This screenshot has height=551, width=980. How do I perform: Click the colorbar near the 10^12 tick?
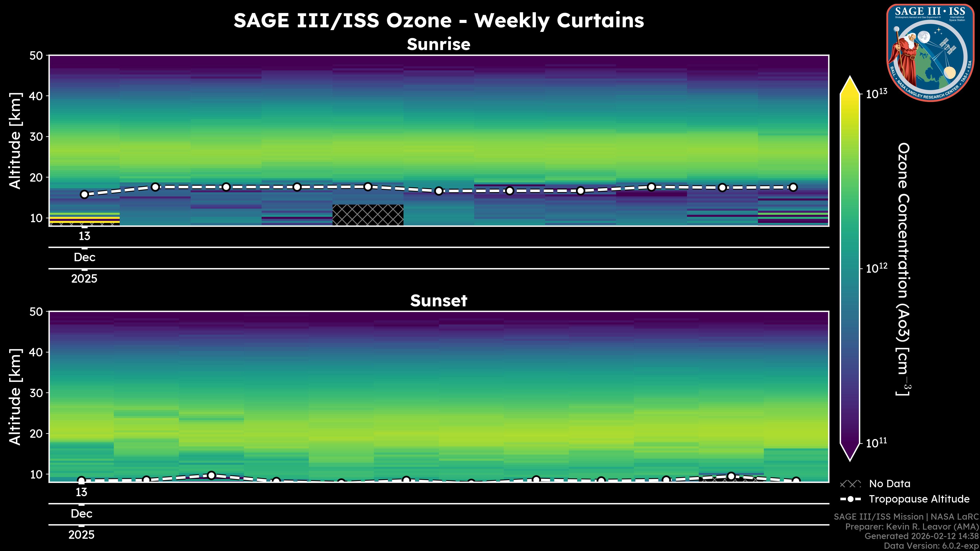click(850, 268)
